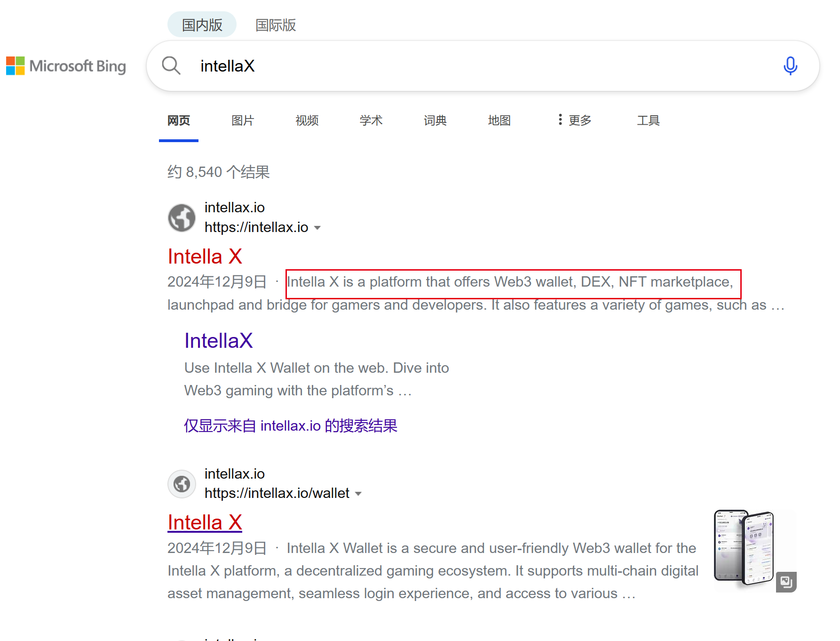Expand dropdown arrow next to https://intellax.io

pyautogui.click(x=317, y=228)
